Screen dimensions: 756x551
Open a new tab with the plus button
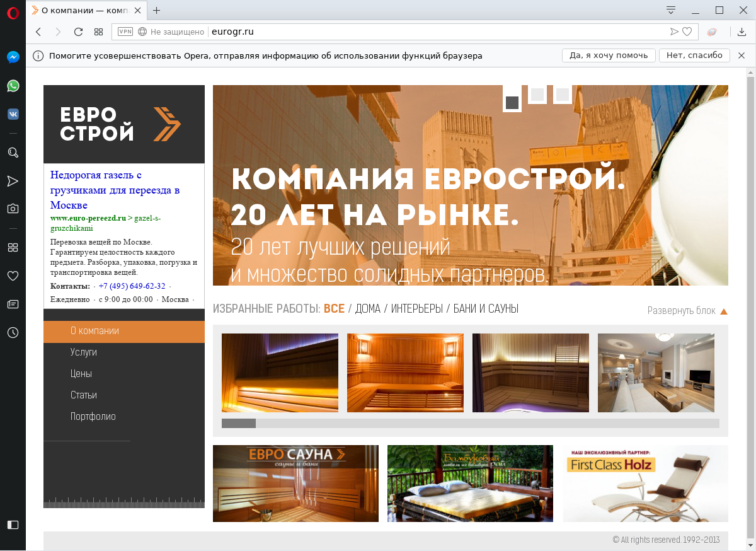(x=157, y=10)
